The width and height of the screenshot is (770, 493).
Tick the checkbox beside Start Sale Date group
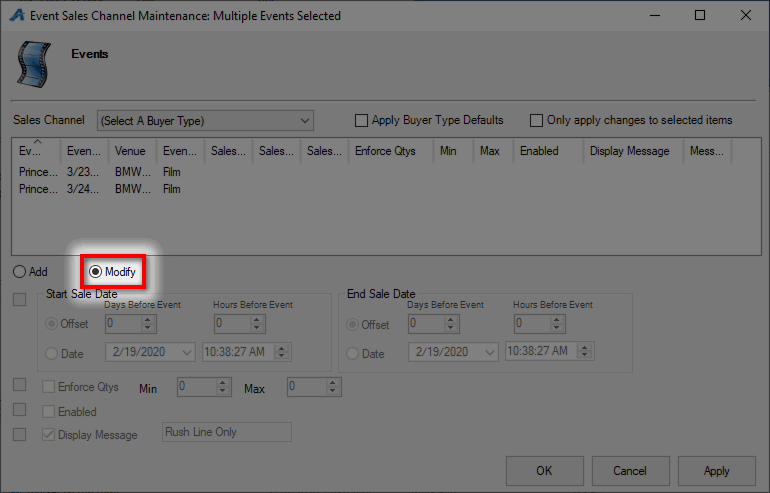[x=20, y=300]
